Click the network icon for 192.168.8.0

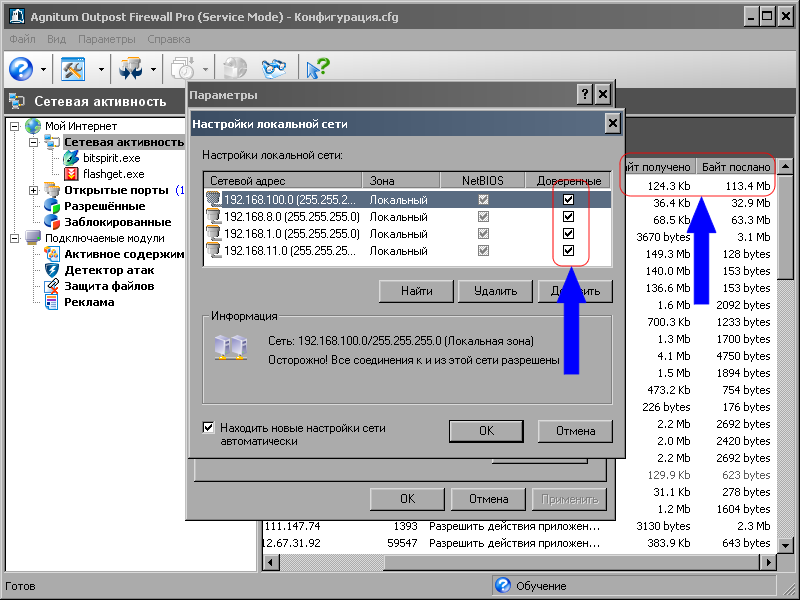coord(213,217)
